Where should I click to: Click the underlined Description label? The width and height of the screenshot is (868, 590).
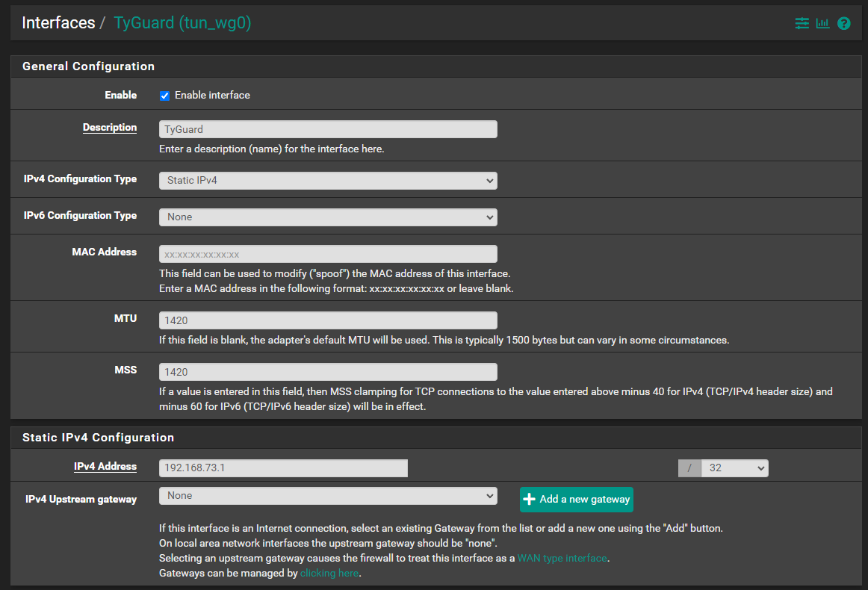pos(110,128)
